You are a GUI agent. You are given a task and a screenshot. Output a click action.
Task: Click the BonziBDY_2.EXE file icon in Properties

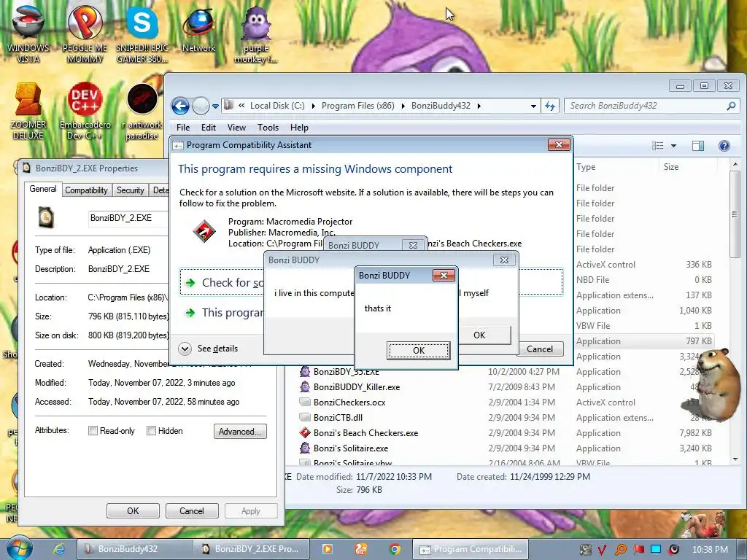46,217
